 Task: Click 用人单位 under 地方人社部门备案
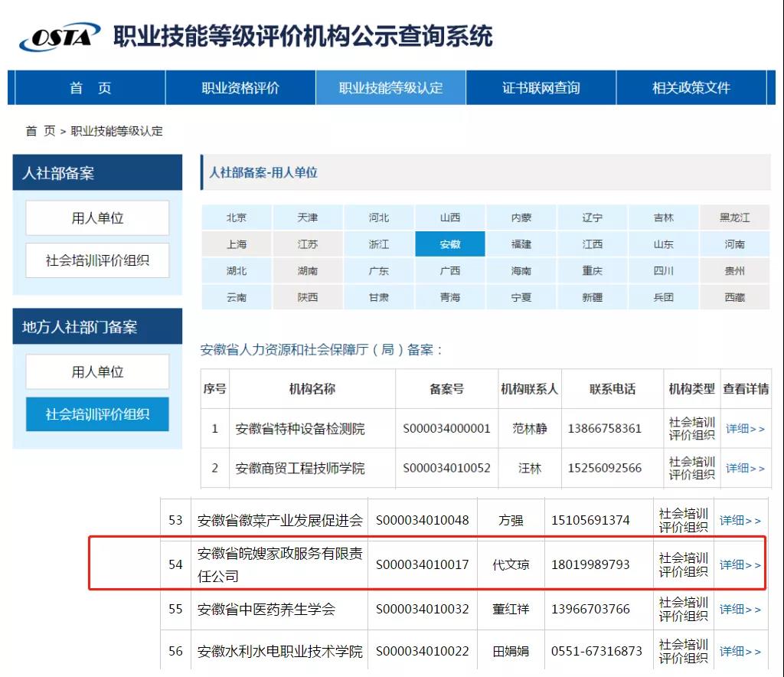coord(97,372)
